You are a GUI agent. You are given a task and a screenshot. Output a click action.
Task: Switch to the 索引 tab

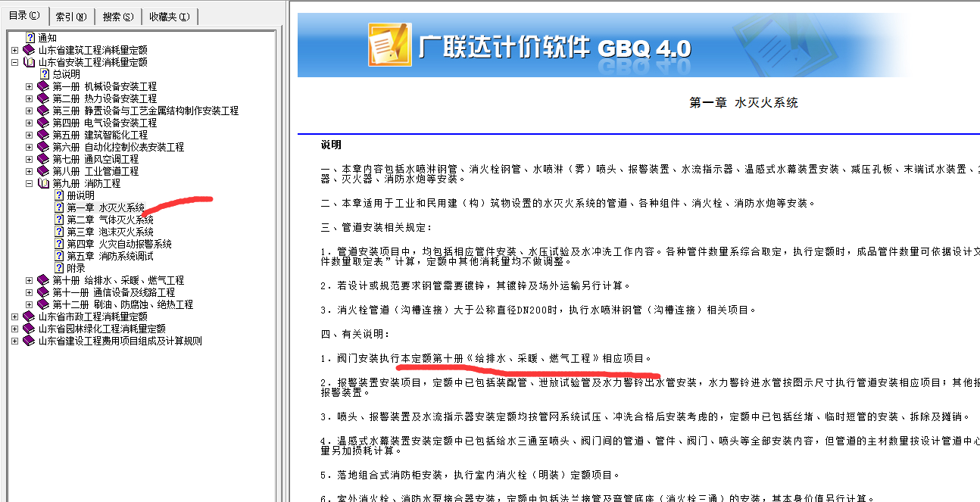(71, 17)
